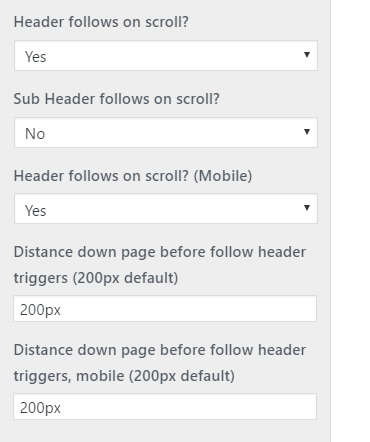
Task: Click the blank white area beside the settings panel
Action: [350, 221]
